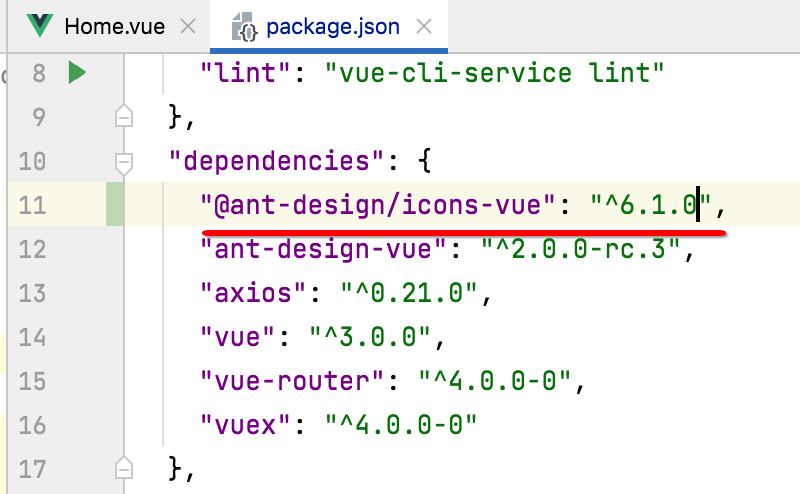
Task: Click the "vue-cli-service lint" value
Action: point(494,72)
